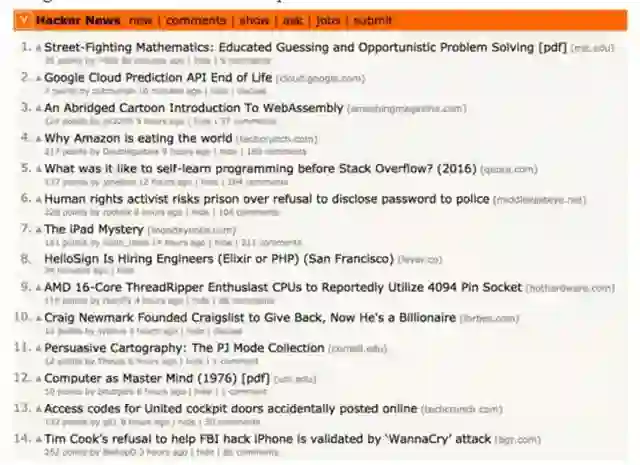
Task: Click the bgr.com domain link
Action: 518,440
